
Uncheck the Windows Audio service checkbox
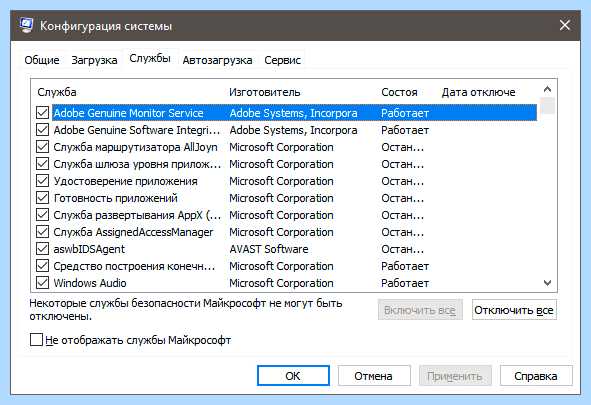click(42, 283)
